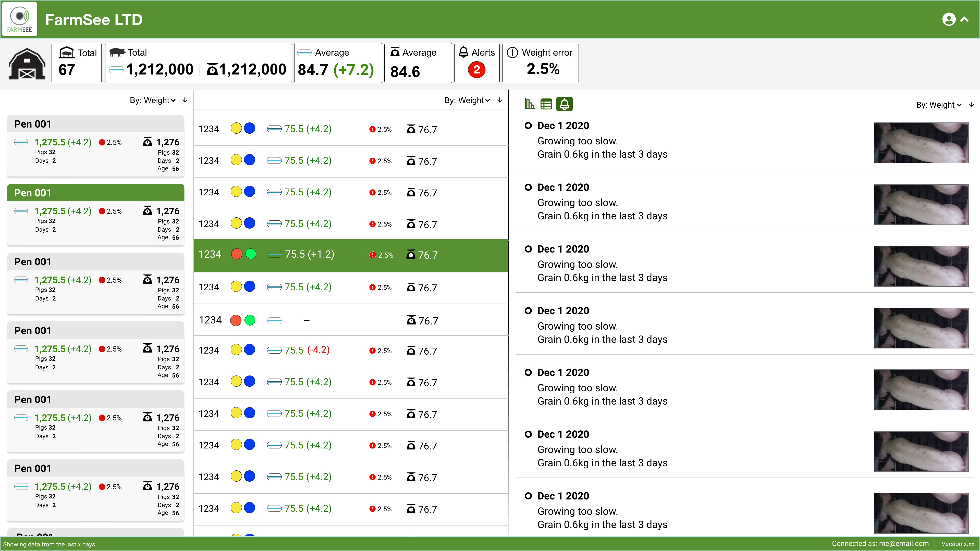This screenshot has height=551, width=980.
Task: Open the pens list By: Weight dropdown
Action: tap(153, 101)
